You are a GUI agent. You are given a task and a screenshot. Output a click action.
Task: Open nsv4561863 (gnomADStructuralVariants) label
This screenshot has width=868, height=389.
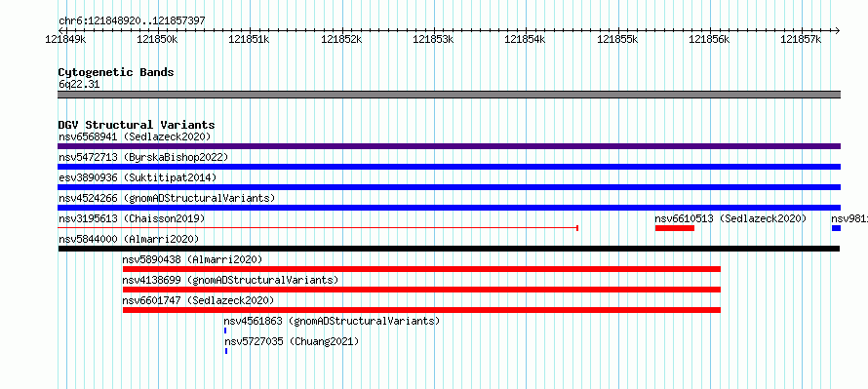pyautogui.click(x=332, y=321)
